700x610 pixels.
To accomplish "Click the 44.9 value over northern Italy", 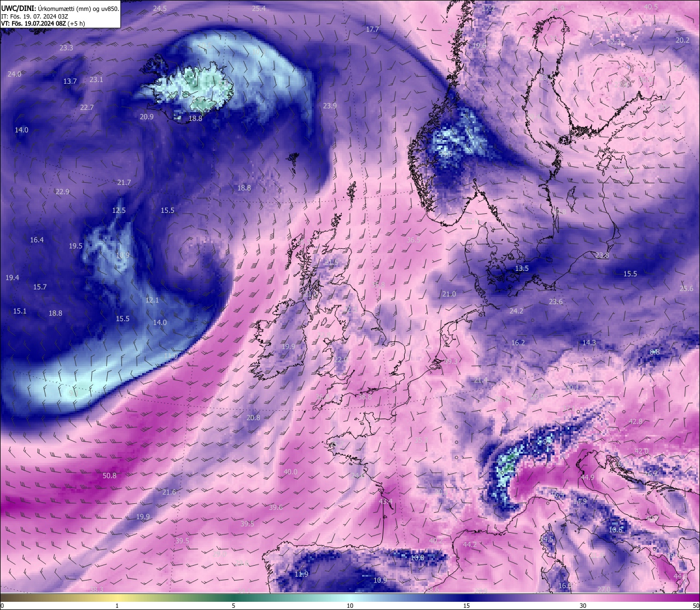I will [587, 477].
